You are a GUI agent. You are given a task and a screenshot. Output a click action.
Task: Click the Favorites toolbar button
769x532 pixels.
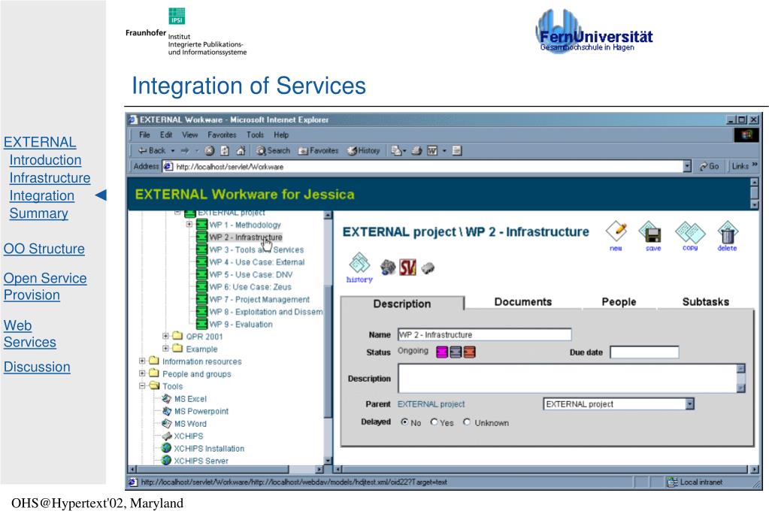[x=318, y=150]
